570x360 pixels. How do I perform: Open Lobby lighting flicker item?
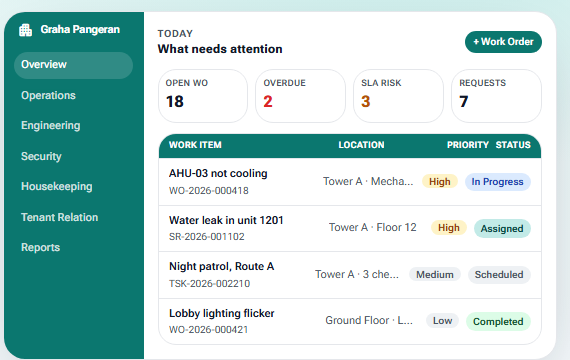[221, 313]
